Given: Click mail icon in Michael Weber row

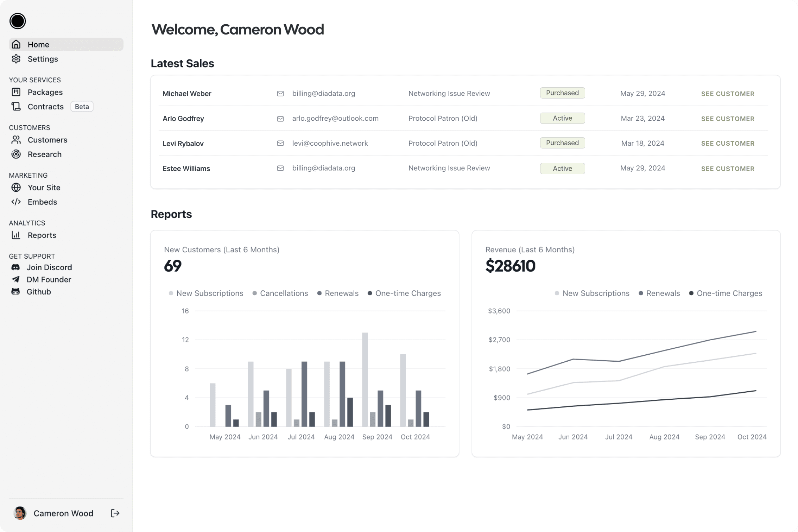Looking at the screenshot, I should (x=280, y=94).
